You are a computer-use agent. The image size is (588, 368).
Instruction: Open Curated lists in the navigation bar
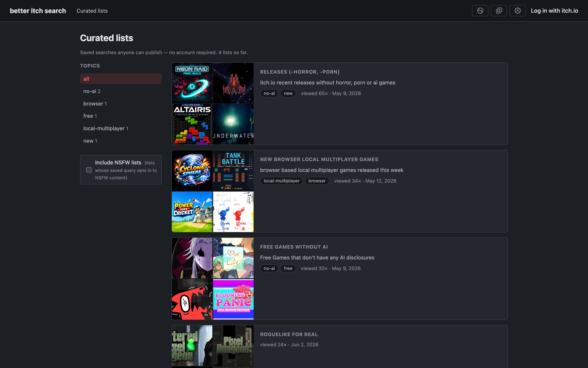(92, 11)
